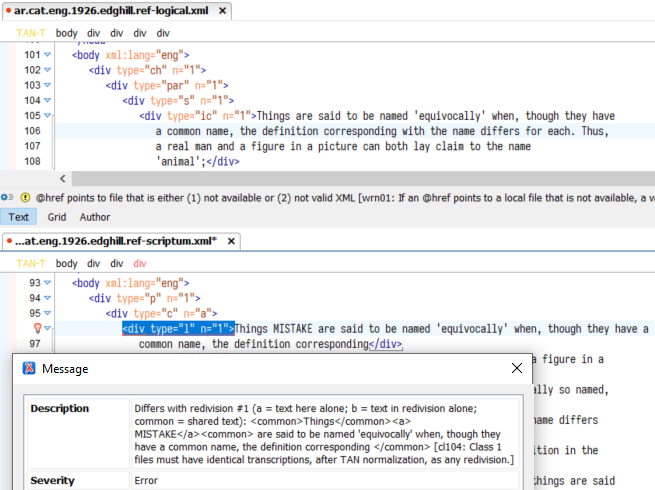Select TAN-T breadcrumb in the scriptum editor
Image resolution: width=655 pixels, height=490 pixels.
click(31, 264)
